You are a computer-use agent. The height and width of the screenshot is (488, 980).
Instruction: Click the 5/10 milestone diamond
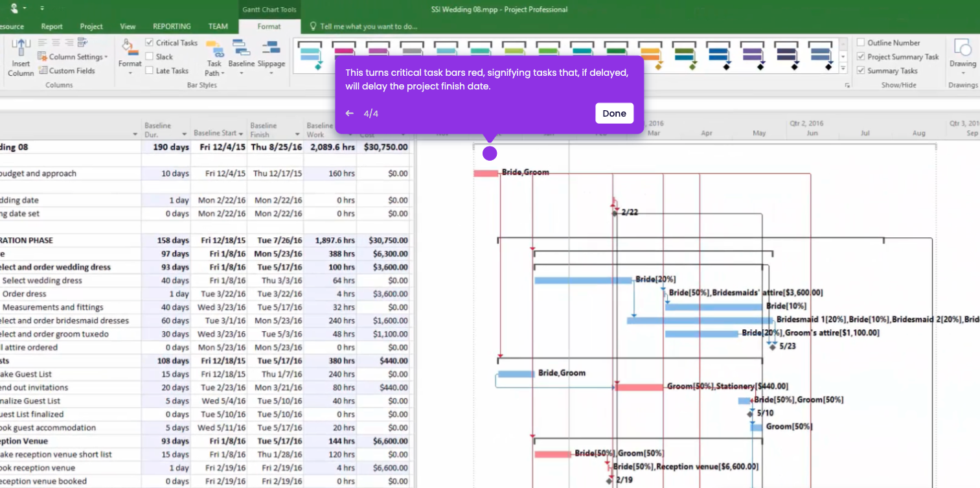tap(750, 413)
